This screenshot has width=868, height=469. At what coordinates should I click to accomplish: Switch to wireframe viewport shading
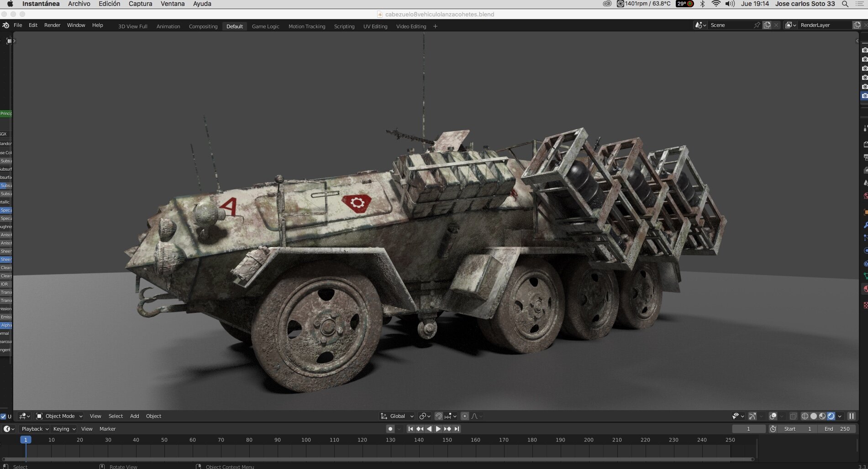click(x=805, y=416)
